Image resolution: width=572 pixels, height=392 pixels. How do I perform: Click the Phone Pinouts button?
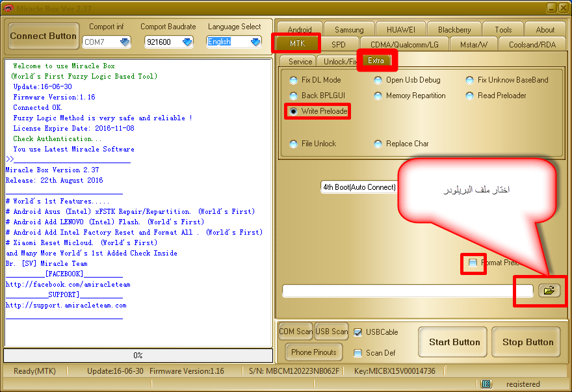314,352
